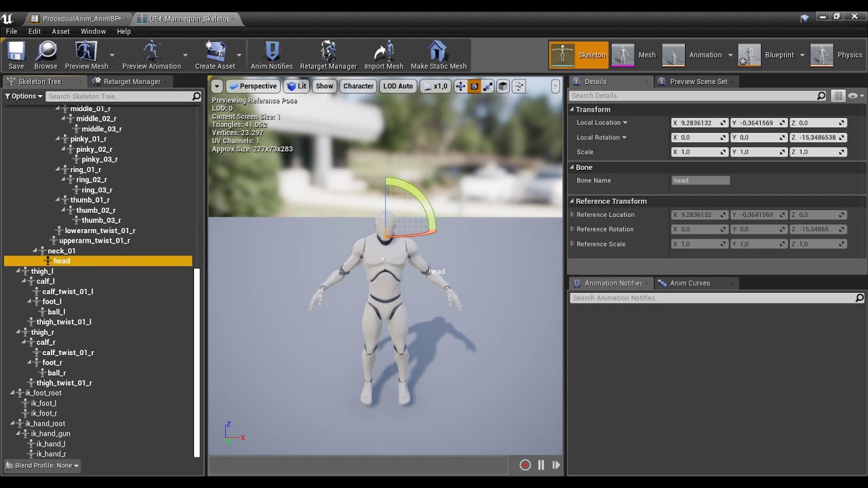The height and width of the screenshot is (488, 868).
Task: Switch to Animation editor mode
Action: pyautogui.click(x=692, y=55)
